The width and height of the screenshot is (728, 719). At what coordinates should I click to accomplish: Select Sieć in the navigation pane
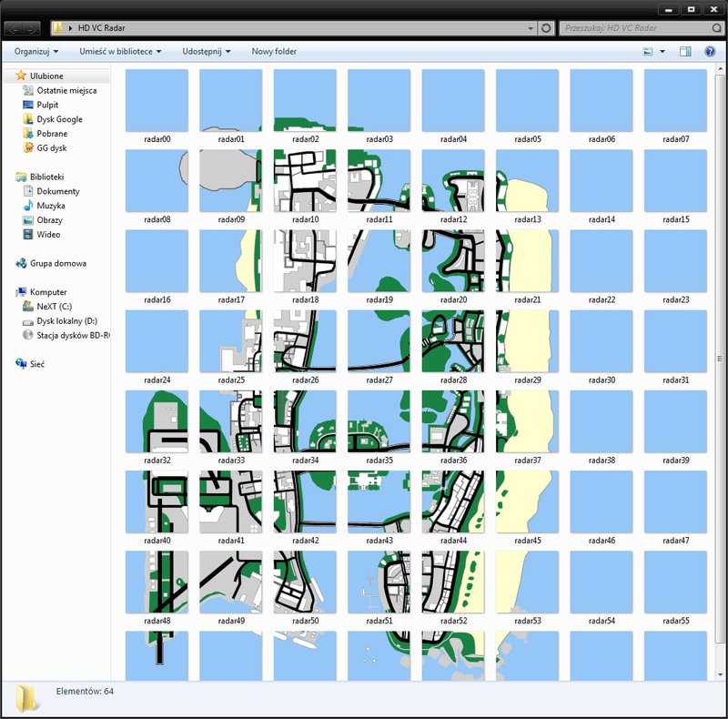tap(37, 364)
